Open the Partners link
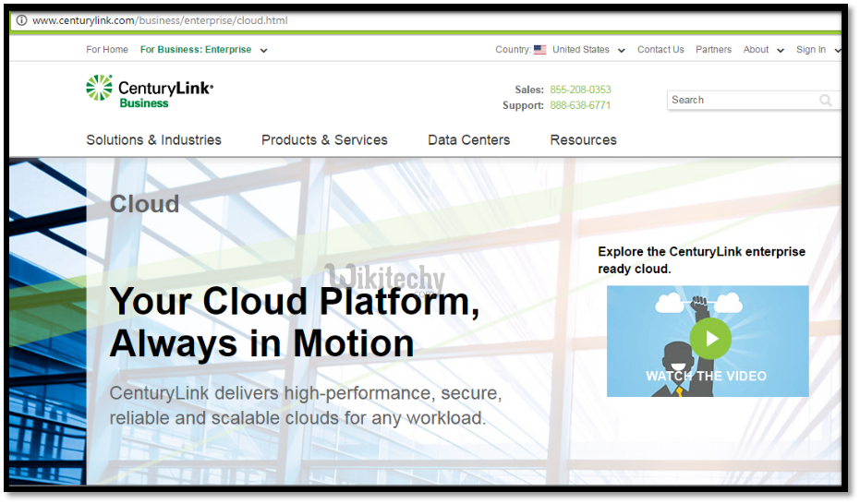 [x=713, y=49]
